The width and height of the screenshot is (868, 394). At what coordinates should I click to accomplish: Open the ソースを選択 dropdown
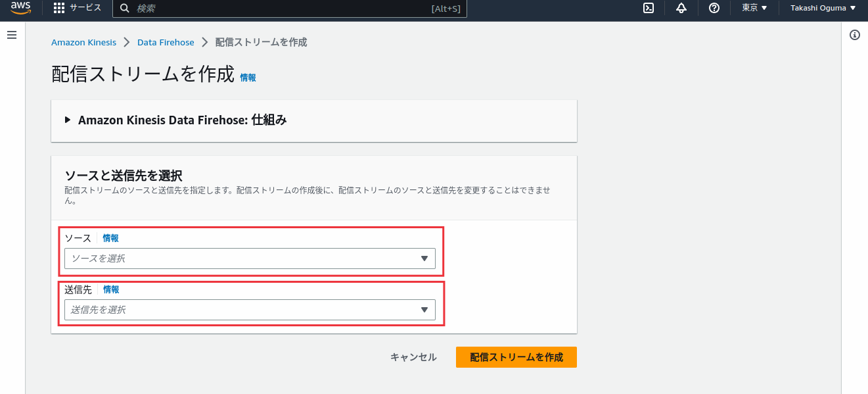tap(250, 259)
